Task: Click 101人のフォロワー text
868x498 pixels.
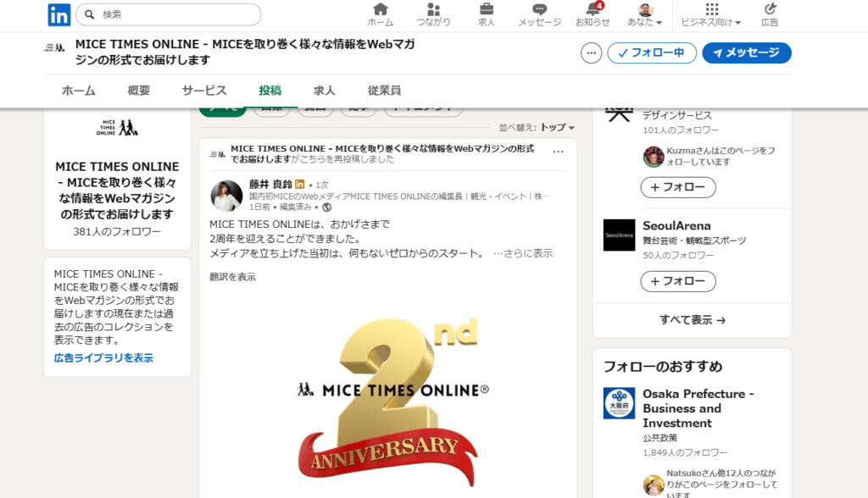Action: (x=681, y=130)
